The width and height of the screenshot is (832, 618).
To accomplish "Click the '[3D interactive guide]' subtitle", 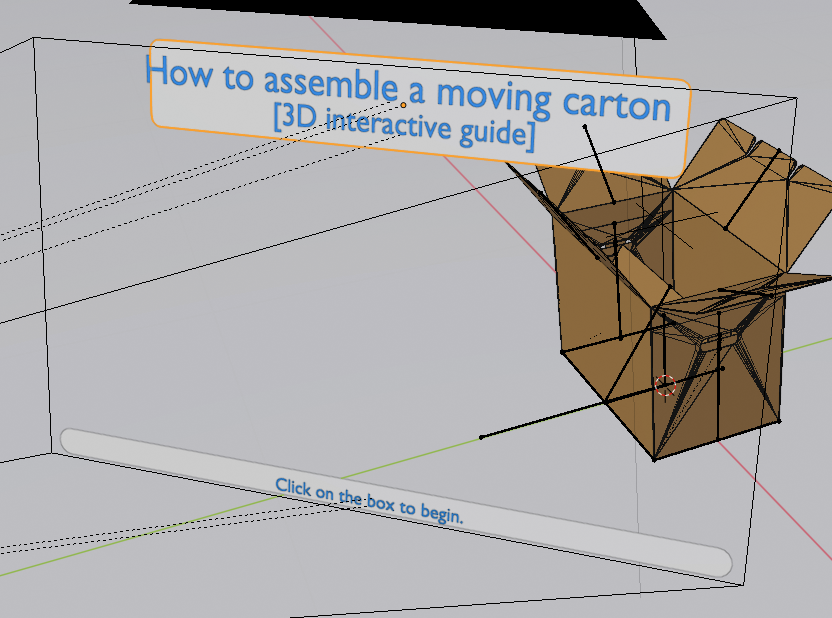I will (404, 127).
